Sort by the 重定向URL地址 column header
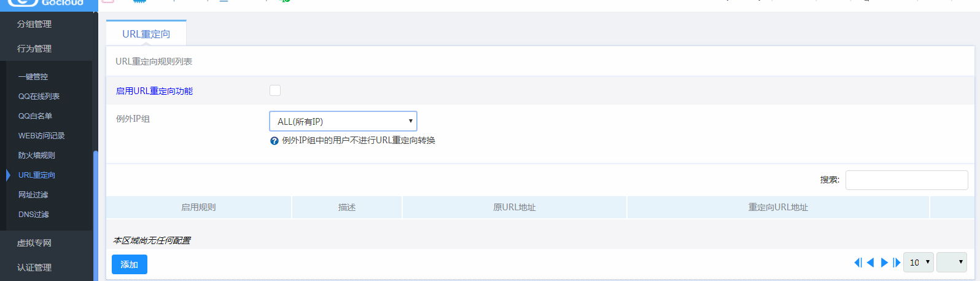The image size is (980, 281). click(x=778, y=208)
